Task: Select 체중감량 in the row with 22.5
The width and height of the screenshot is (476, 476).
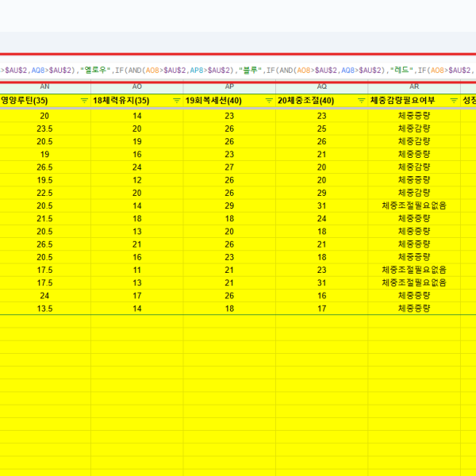Action: pos(414,193)
